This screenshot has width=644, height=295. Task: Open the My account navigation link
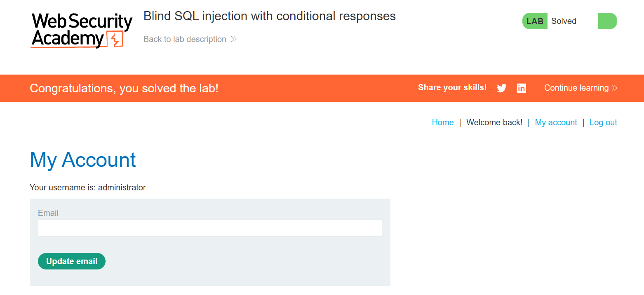(556, 122)
